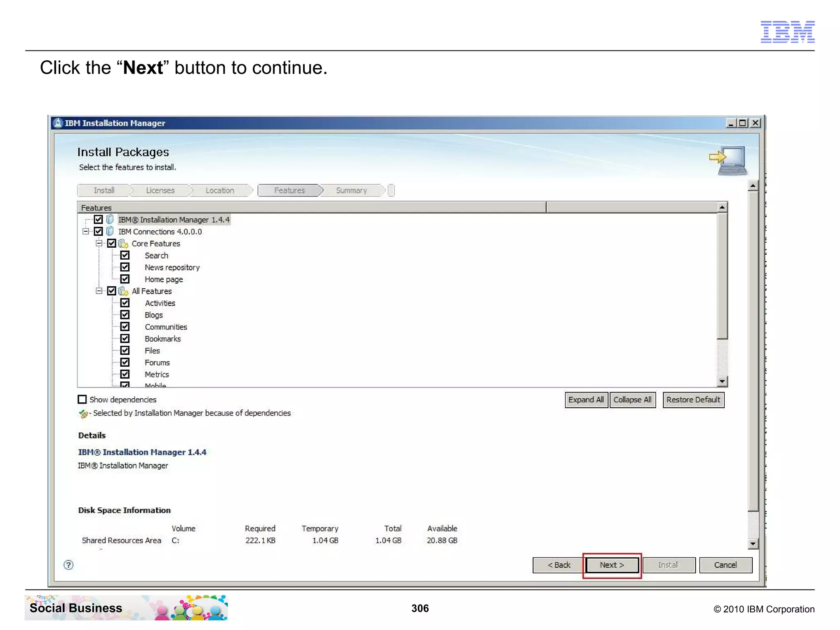Screen dimensions: 840x630
Task: Click the IBM Installation Manager title bar icon
Action: (x=58, y=123)
